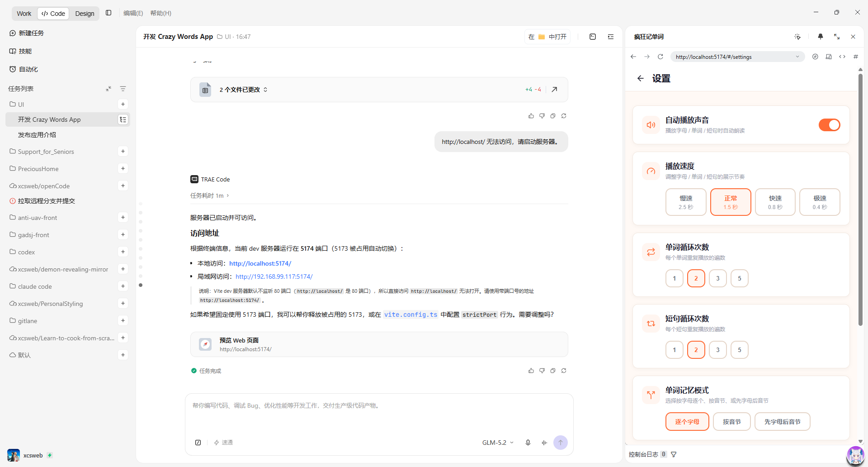
Task: Thumbs down the final task-complete response
Action: (542, 371)
